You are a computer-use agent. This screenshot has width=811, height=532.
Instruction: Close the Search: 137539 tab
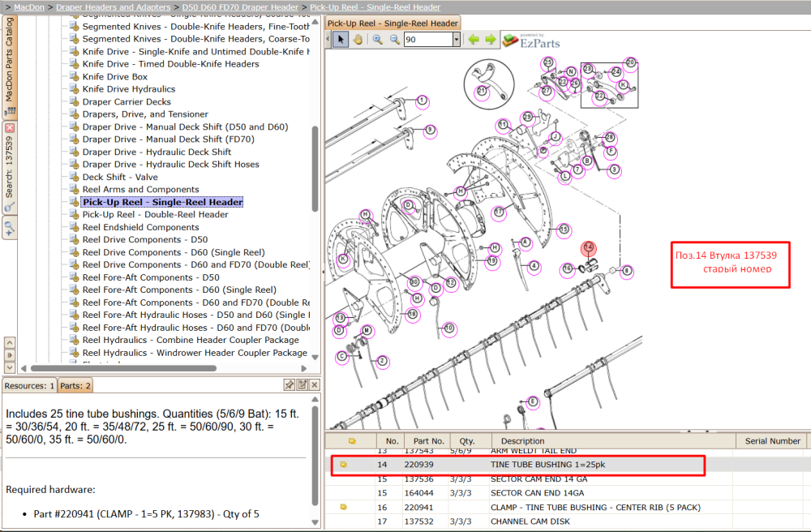(x=9, y=128)
